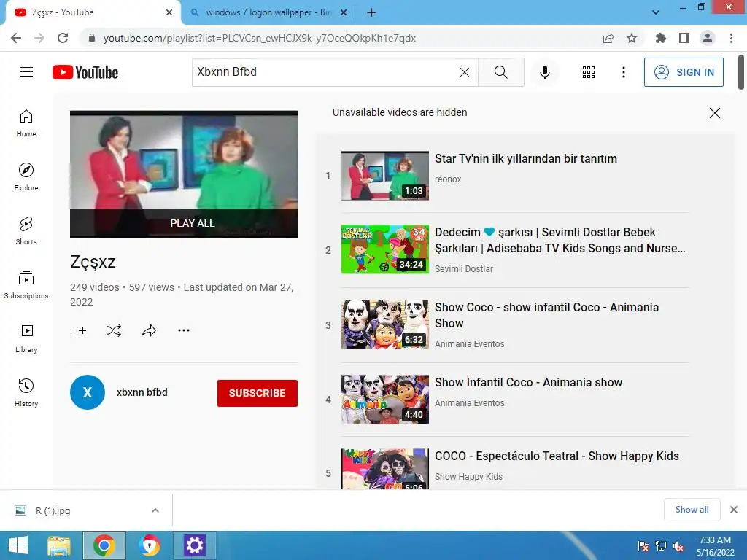Open the Star Tv'nin ilk yıllarından bir tanıtım title
The height and width of the screenshot is (560, 747).
[x=526, y=158]
